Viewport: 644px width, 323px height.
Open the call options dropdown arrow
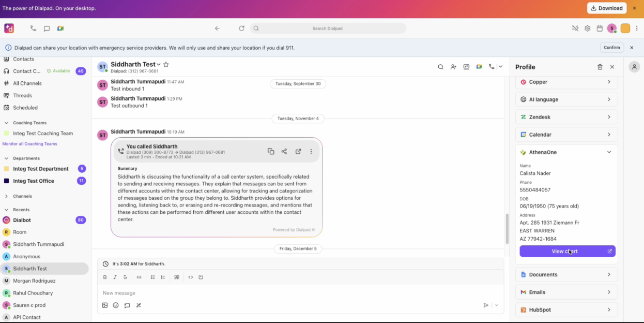[500, 67]
